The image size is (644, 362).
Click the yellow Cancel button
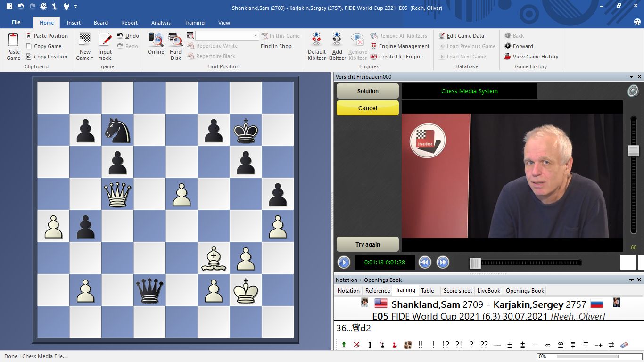368,108
